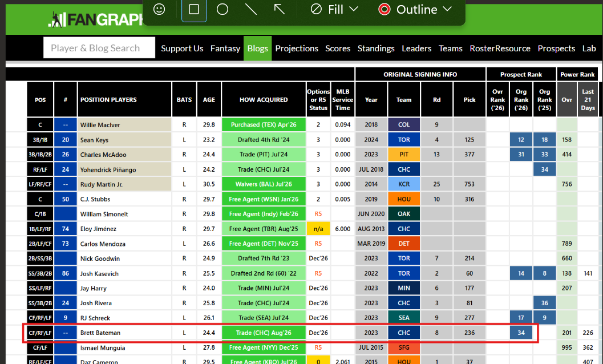Click the OAK team cell for Simoneit
This screenshot has width=603, height=364.
(x=404, y=214)
